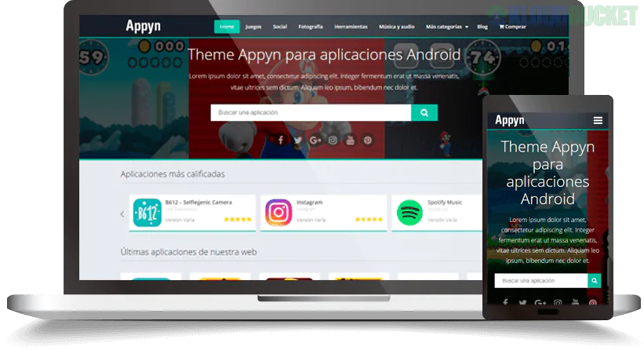Select the Herramientas menu item

(x=351, y=27)
